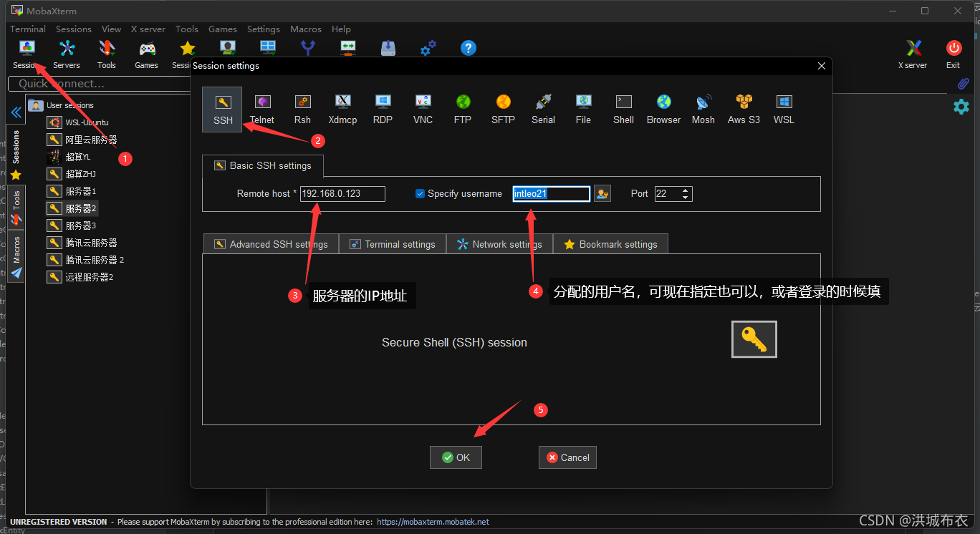Select the Browser session type
The height and width of the screenshot is (534, 980).
[663, 110]
